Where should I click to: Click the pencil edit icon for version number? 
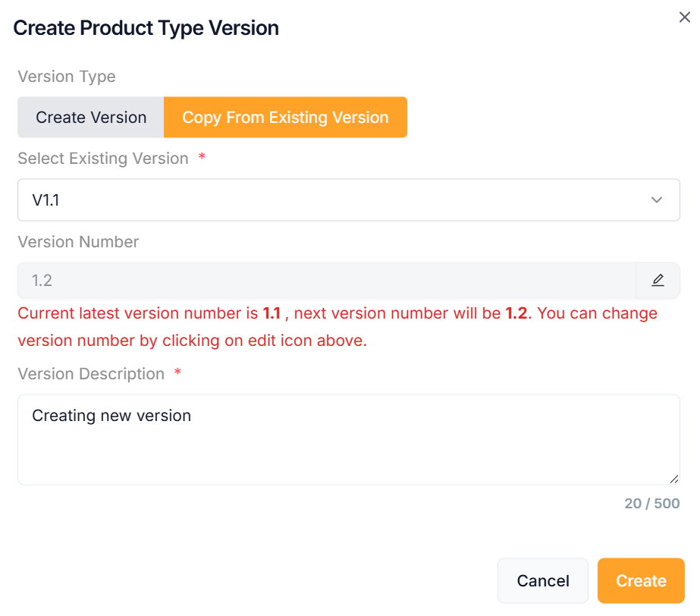tap(658, 281)
